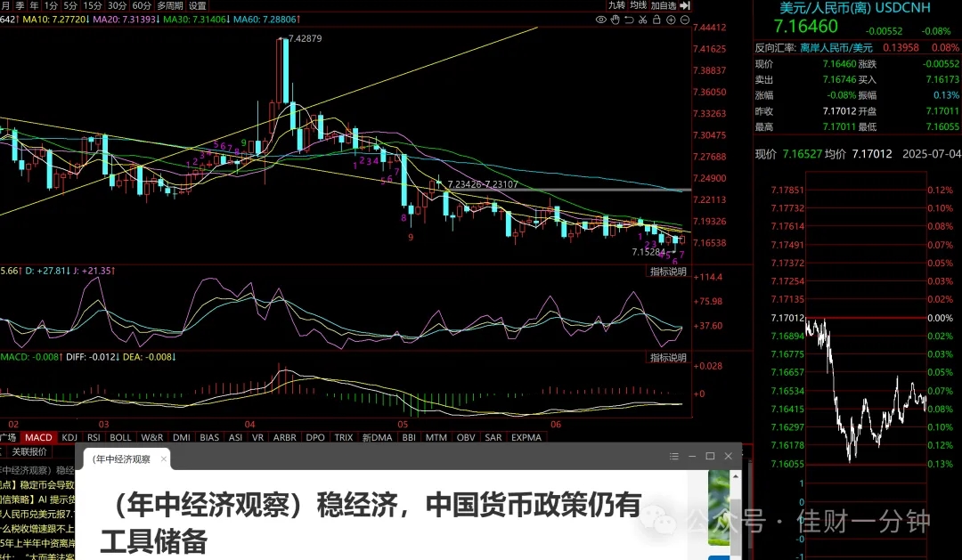Screen dimensions: 962x560
Task: Select the ASI indicator tab
Action: point(235,437)
